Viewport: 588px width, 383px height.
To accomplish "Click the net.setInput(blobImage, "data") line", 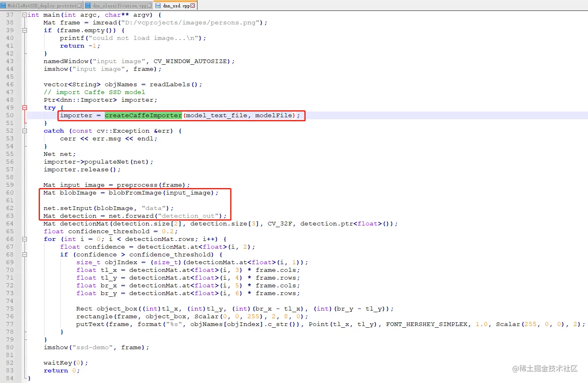I will 109,208.
